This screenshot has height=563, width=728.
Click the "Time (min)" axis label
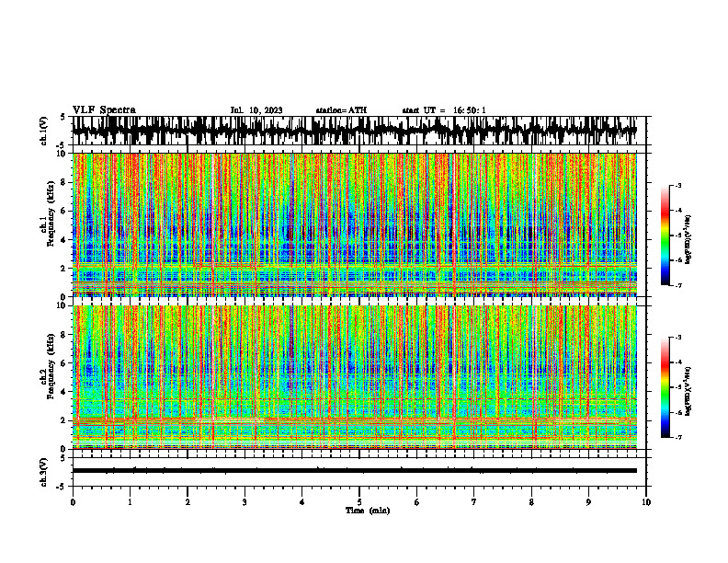click(368, 511)
